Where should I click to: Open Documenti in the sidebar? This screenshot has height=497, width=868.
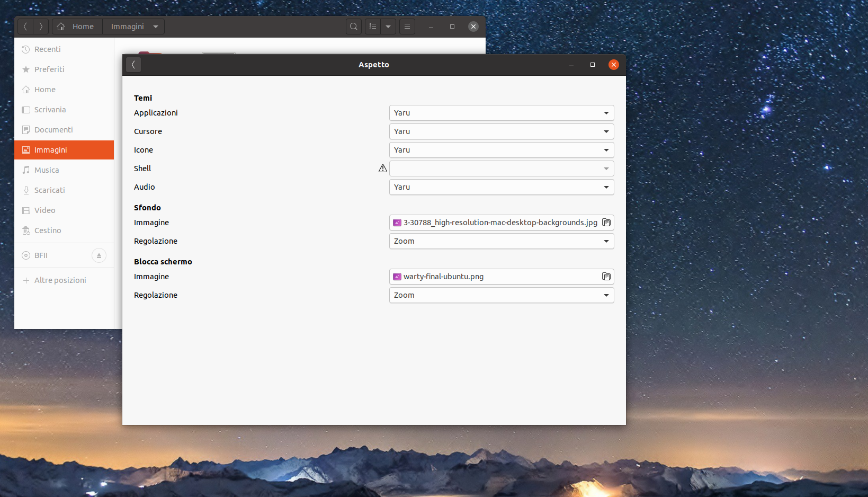tap(64, 130)
